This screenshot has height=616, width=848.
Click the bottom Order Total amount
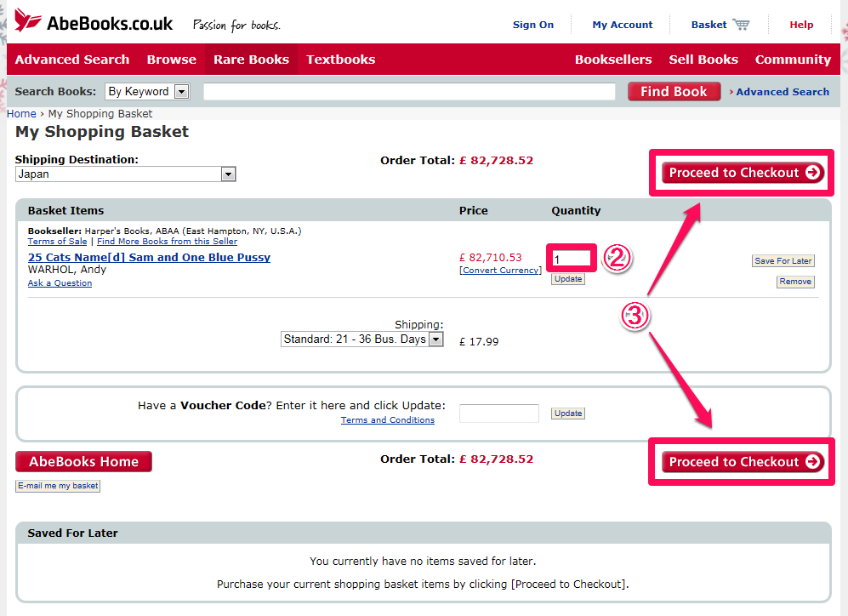tap(496, 459)
